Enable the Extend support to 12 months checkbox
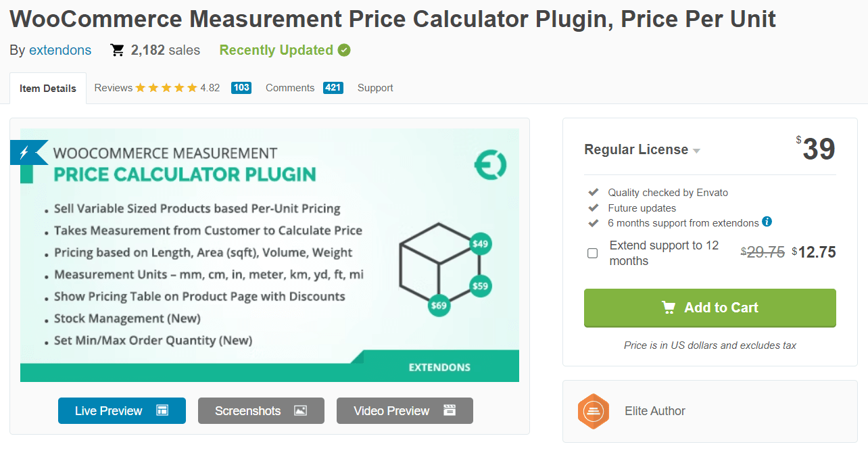868x455 pixels. click(x=592, y=253)
